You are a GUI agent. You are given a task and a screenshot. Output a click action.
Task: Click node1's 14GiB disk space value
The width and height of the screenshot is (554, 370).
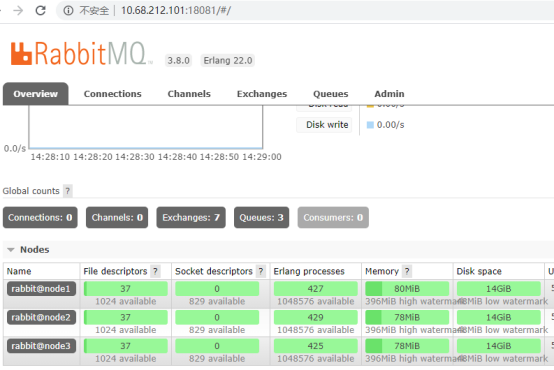499,289
